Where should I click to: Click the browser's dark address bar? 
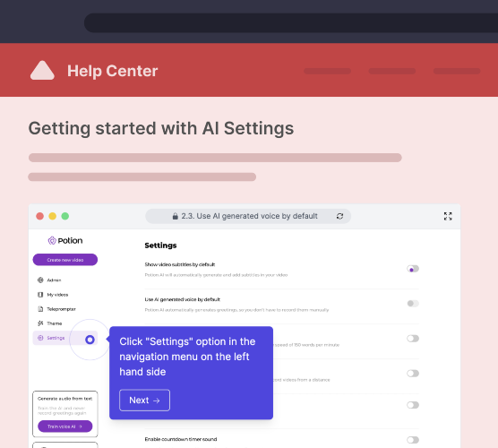click(291, 22)
